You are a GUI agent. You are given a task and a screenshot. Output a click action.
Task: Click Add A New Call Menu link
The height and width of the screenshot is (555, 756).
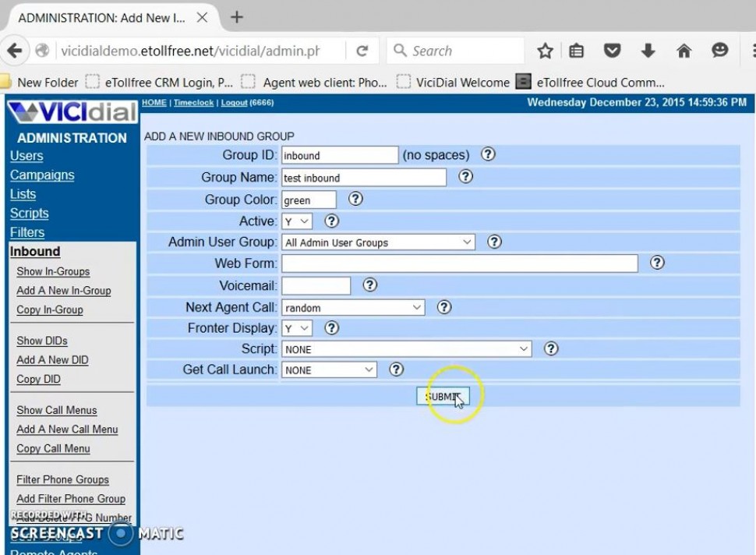pyautogui.click(x=67, y=430)
